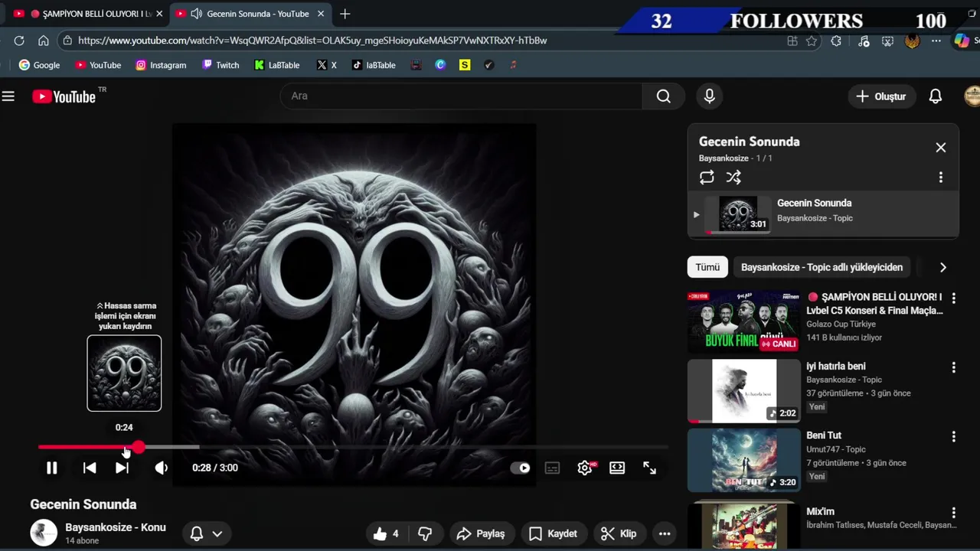Close the Gecenin Sonunda playlist panel

940,148
